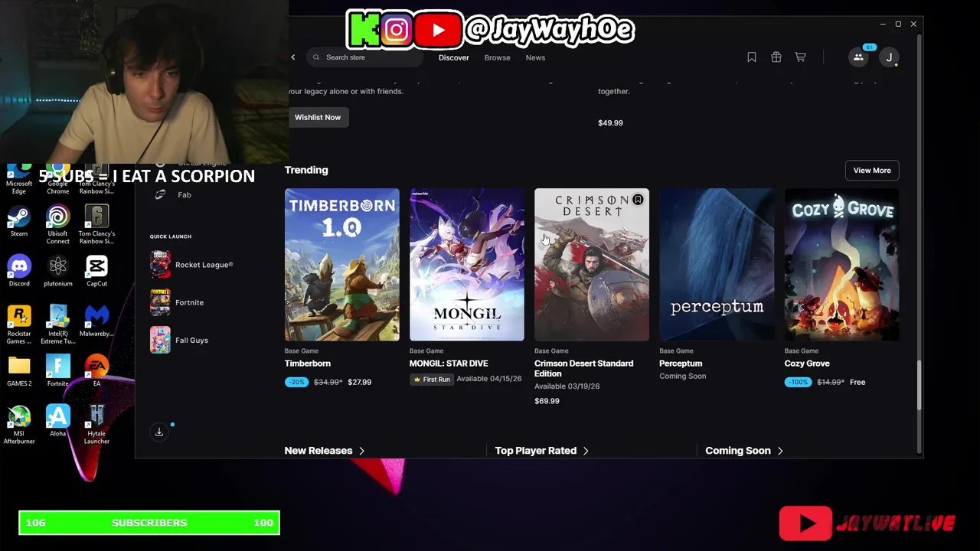980x551 pixels.
Task: Open CapCut desktop icon
Action: click(x=96, y=271)
